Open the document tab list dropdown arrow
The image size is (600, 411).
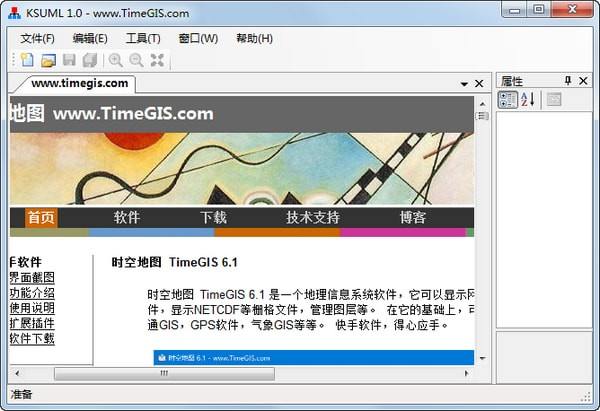coord(464,84)
